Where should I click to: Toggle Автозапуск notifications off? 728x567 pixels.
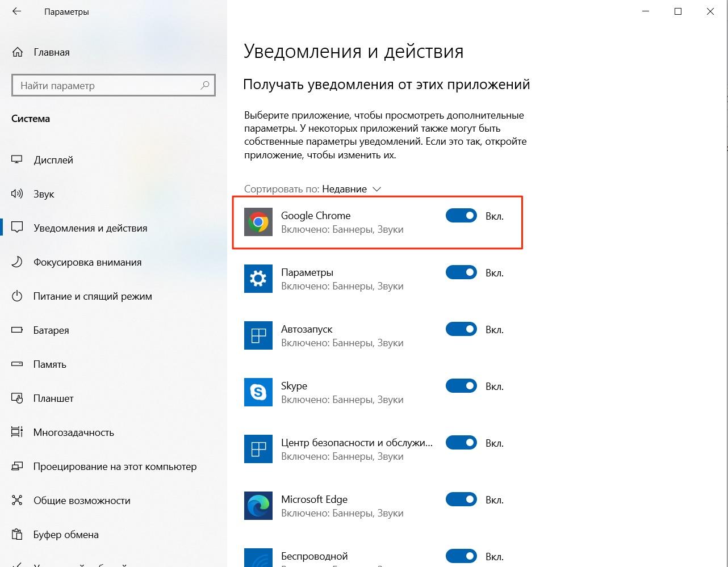[461, 329]
